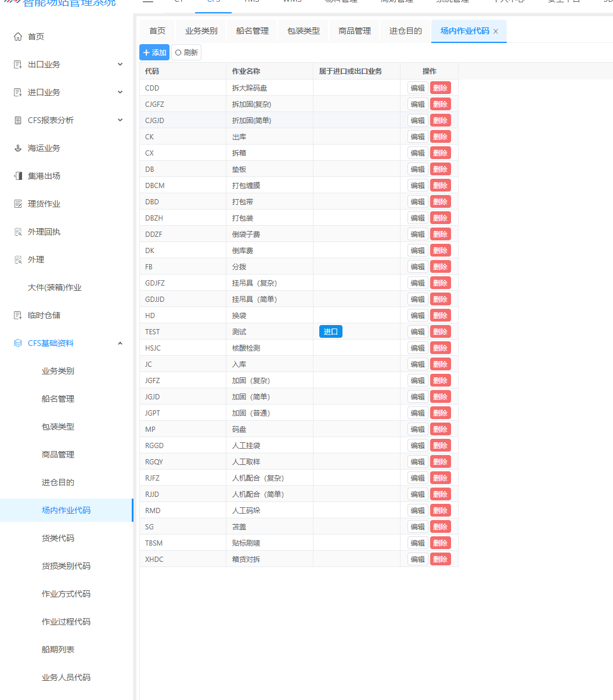Viewport: 613px width, 700px height.
Task: Click the CFS报表分析 clipboard icon
Action: pyautogui.click(x=17, y=120)
